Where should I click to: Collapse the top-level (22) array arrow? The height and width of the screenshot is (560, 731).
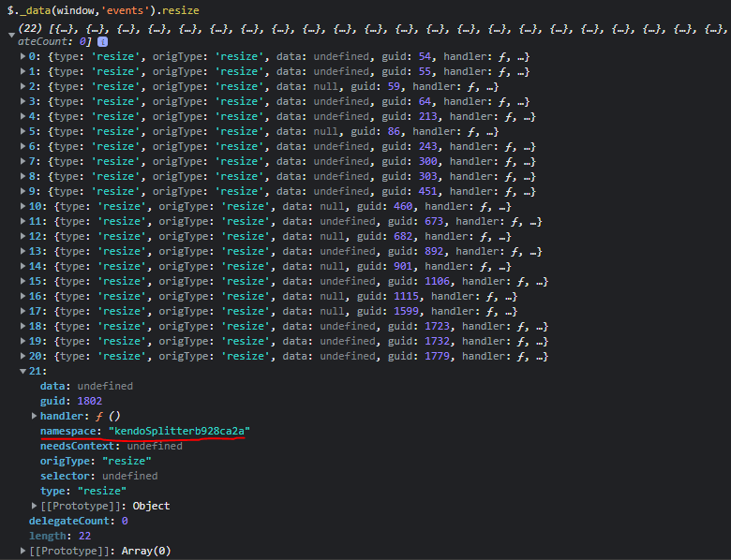click(11, 35)
